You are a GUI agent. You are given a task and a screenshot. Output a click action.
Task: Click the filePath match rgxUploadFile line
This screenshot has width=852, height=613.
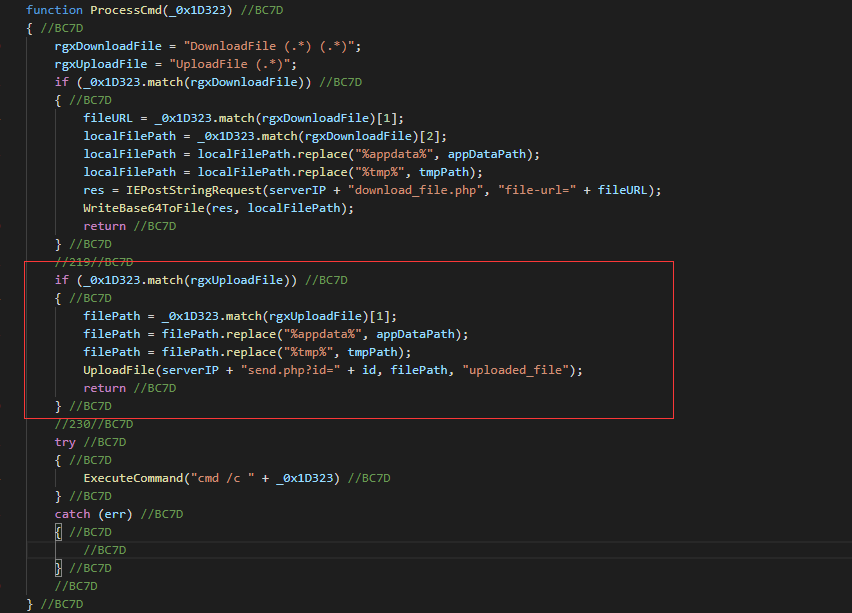[240, 316]
